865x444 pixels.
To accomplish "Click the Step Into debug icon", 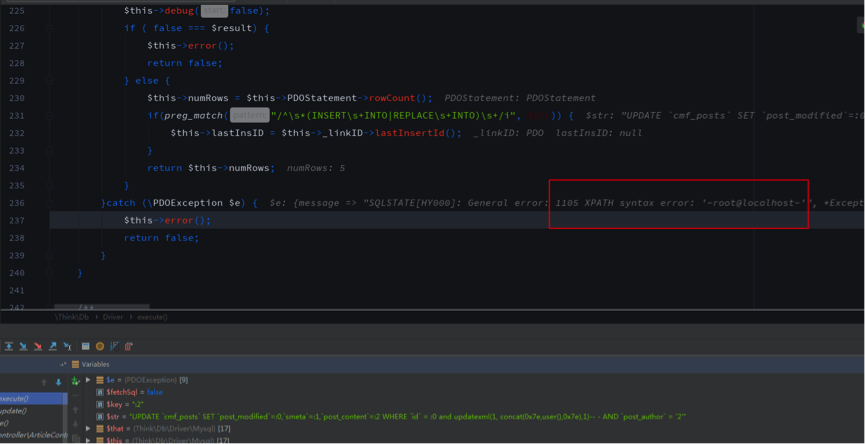I will [x=24, y=346].
